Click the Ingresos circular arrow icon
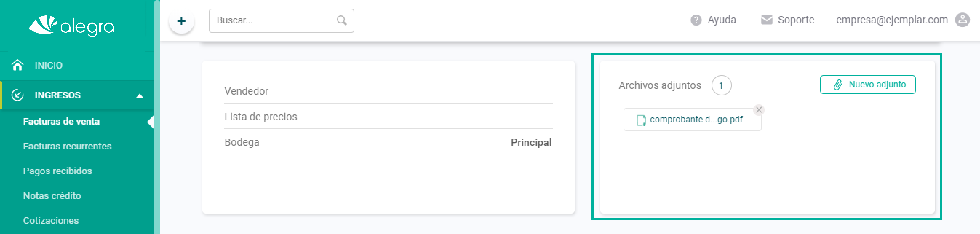Image resolution: width=980 pixels, height=234 pixels. pos(17,95)
